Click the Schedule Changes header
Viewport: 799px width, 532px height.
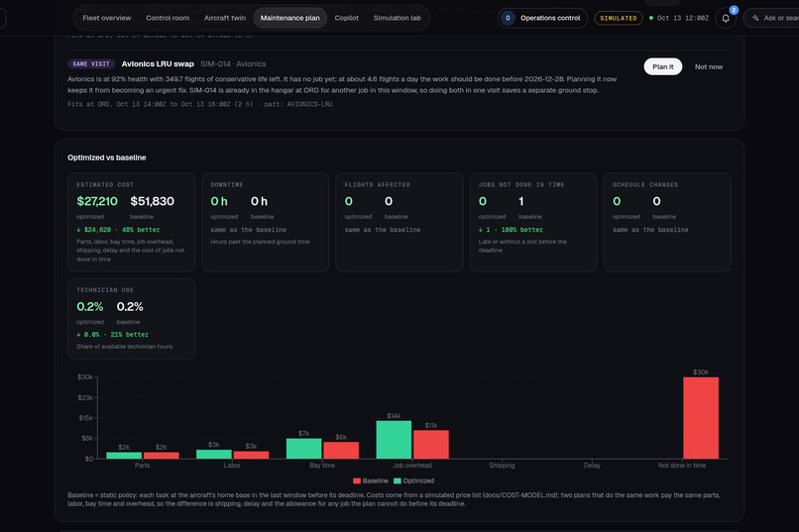coord(645,185)
